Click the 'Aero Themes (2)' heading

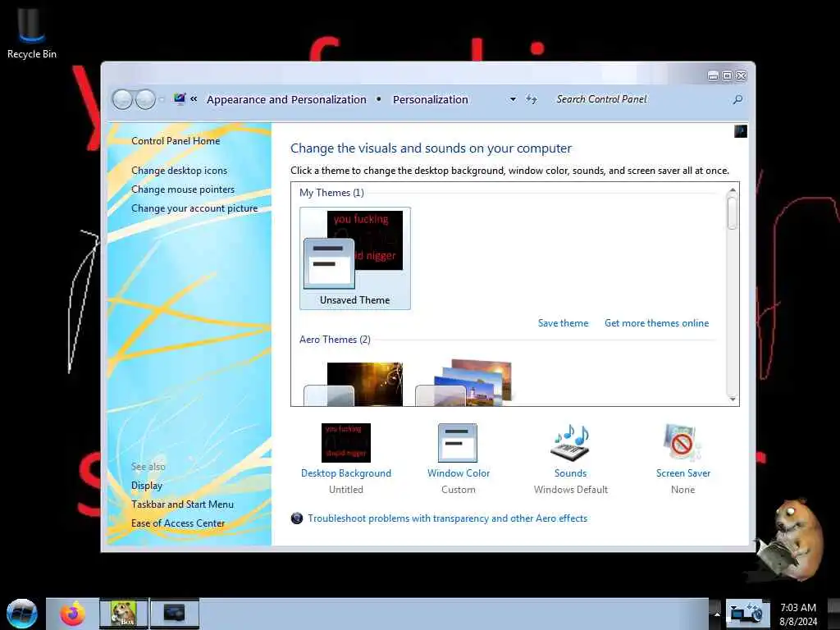pyautogui.click(x=335, y=339)
